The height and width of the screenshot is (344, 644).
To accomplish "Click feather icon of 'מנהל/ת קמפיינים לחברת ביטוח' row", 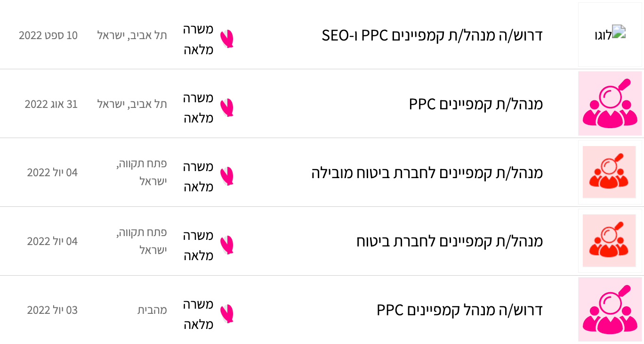I will (x=227, y=245).
